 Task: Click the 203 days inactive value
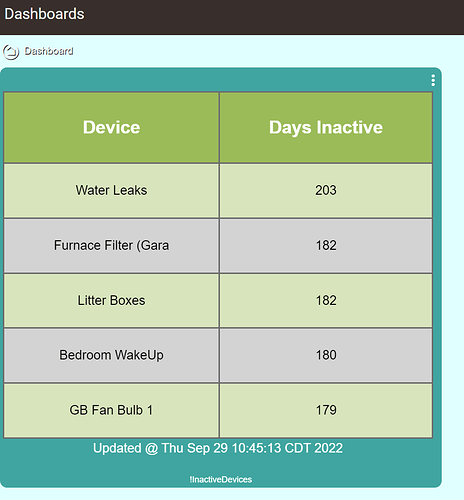(326, 191)
